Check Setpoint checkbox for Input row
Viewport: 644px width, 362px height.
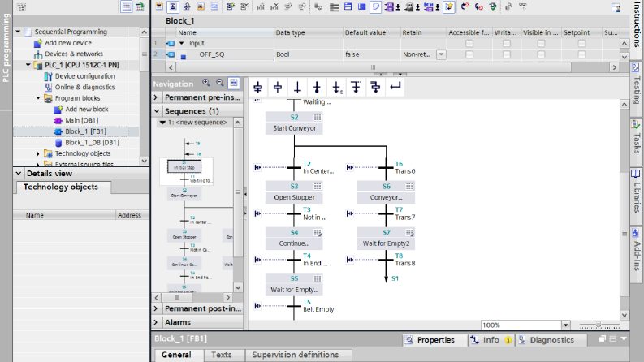(x=581, y=43)
